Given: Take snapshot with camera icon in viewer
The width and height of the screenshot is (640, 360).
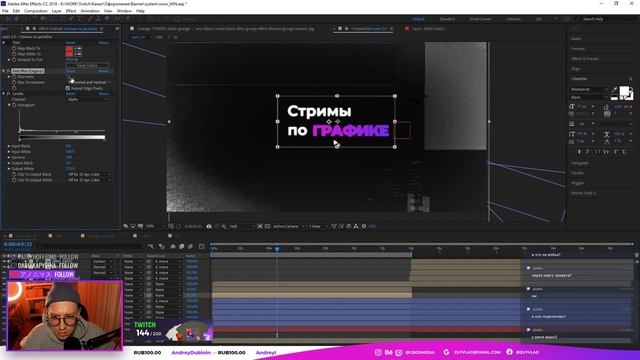Looking at the screenshot, I should (209, 226).
